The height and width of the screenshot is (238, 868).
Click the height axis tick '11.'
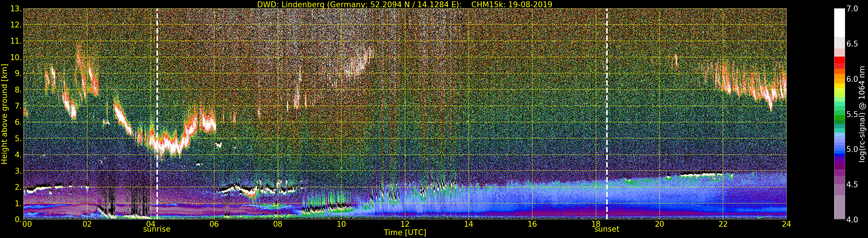pos(16,41)
